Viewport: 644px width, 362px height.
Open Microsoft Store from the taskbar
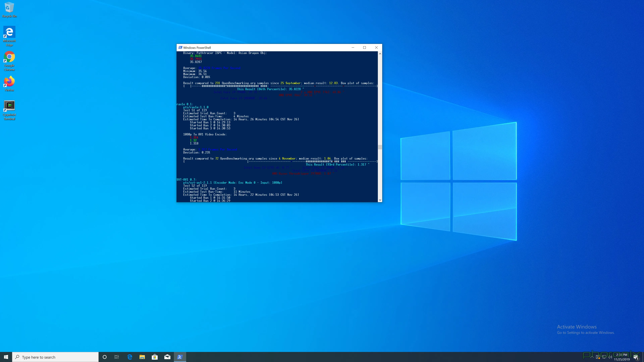pos(155,357)
